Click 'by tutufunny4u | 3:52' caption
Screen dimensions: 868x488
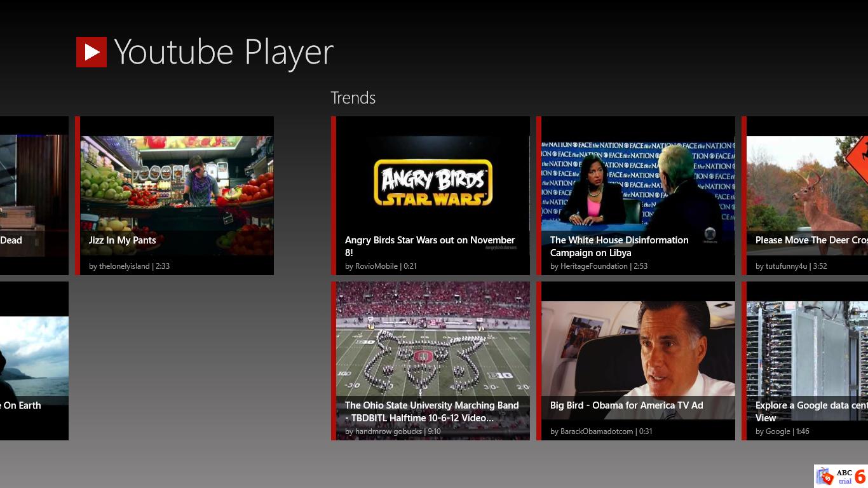click(x=791, y=266)
